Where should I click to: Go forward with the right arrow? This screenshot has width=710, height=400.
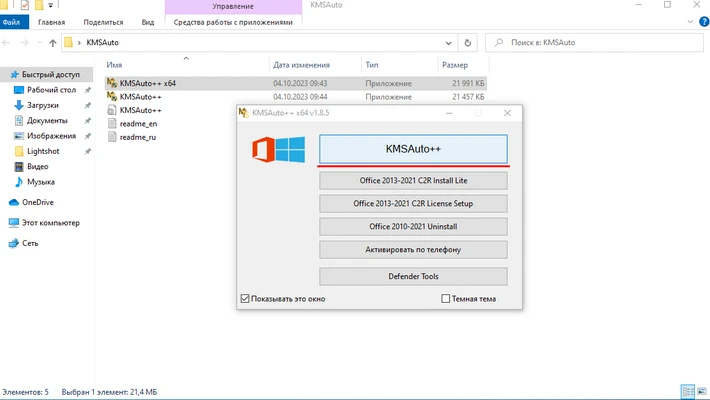pos(25,43)
